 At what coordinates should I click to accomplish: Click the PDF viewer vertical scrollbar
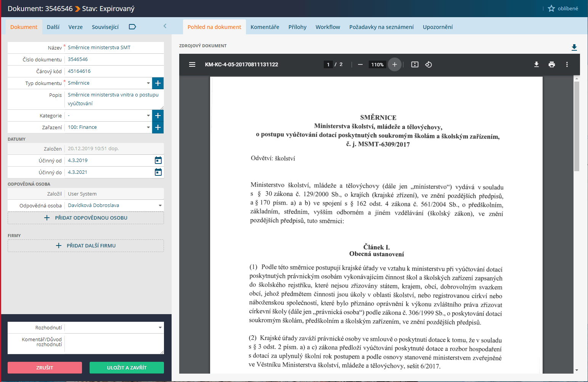577,126
